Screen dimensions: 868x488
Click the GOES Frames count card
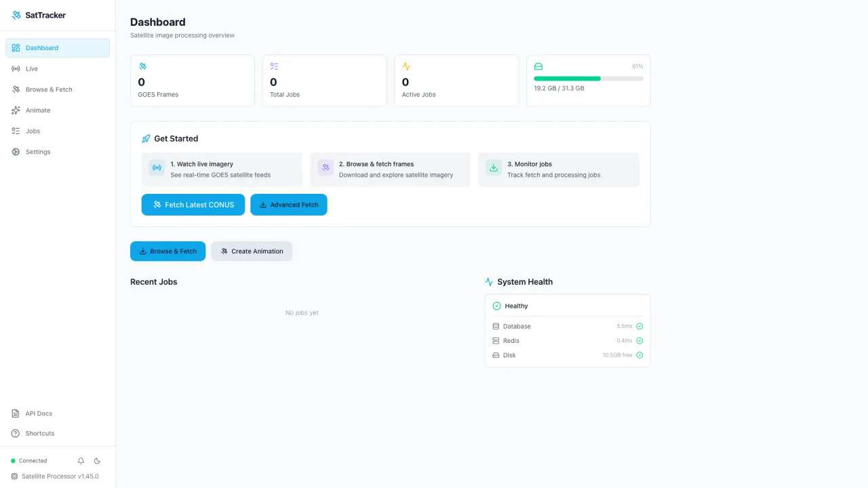193,81
